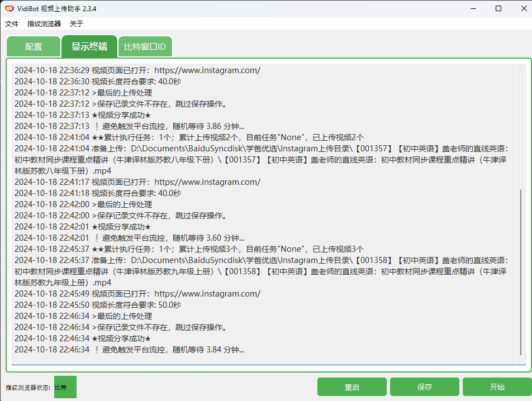Image resolution: width=532 pixels, height=401 pixels.
Task: Click log line 22:41:04 累计上传视频2个
Action: (189, 137)
